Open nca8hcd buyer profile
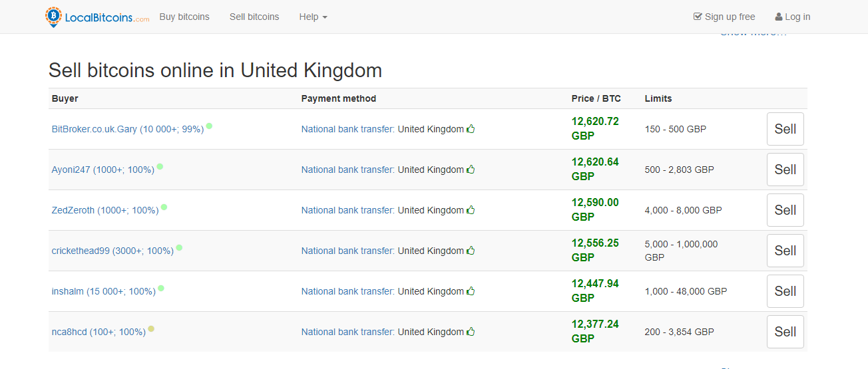This screenshot has width=868, height=369. point(99,332)
